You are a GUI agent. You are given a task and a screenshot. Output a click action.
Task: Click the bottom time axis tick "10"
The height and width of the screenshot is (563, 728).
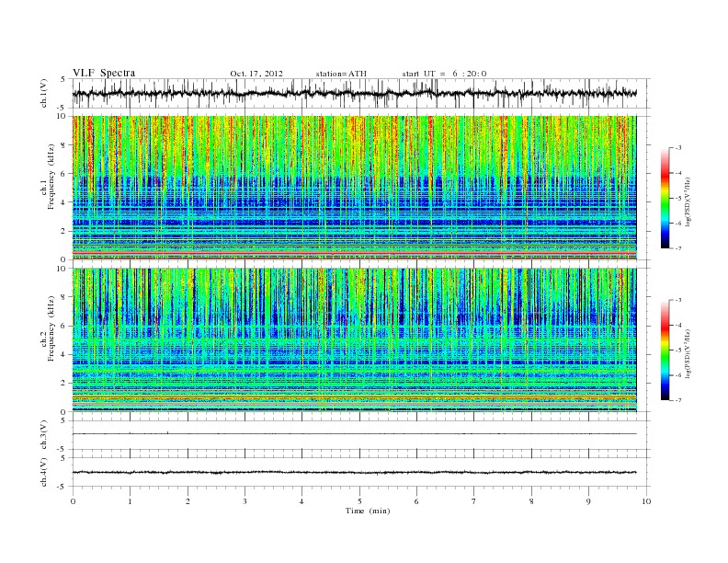646,501
